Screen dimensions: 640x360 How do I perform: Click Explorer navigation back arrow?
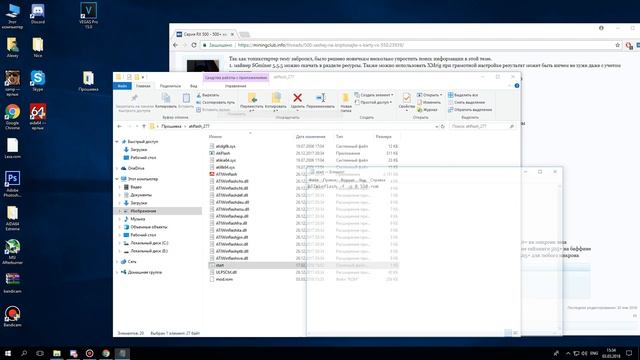119,126
